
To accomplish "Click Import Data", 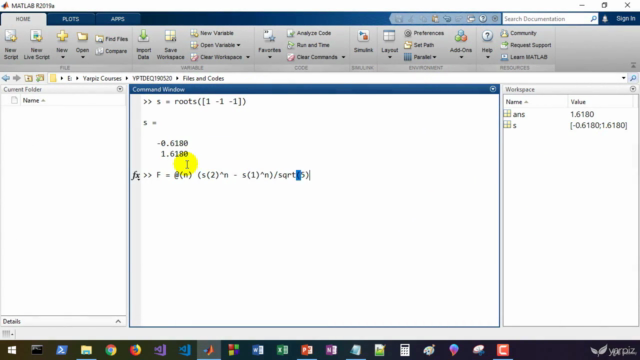I will (143, 45).
